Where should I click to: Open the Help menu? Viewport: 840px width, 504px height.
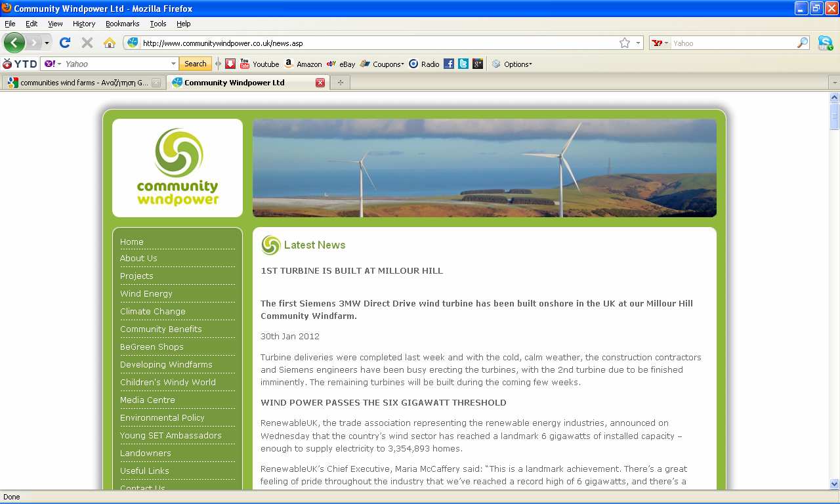coord(184,24)
